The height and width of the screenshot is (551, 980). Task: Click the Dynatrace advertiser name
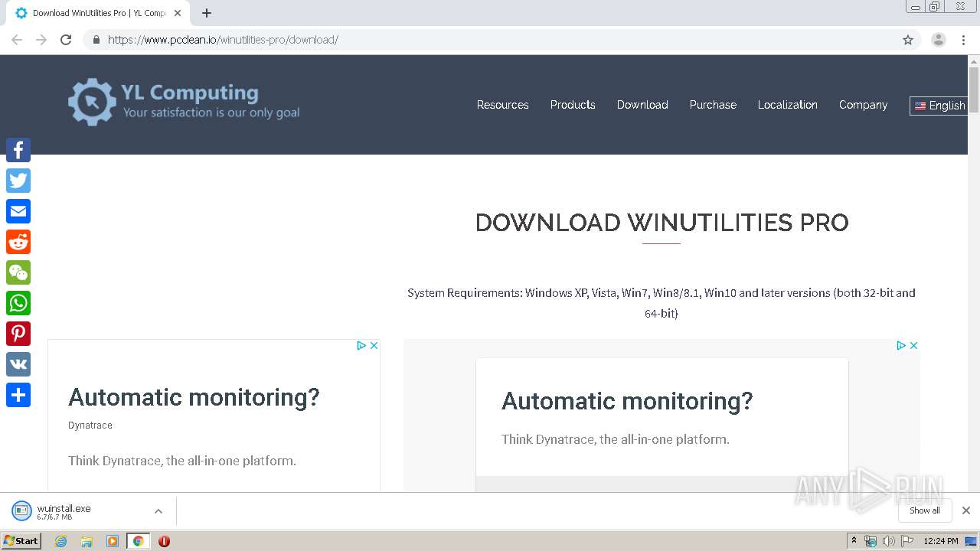[90, 425]
